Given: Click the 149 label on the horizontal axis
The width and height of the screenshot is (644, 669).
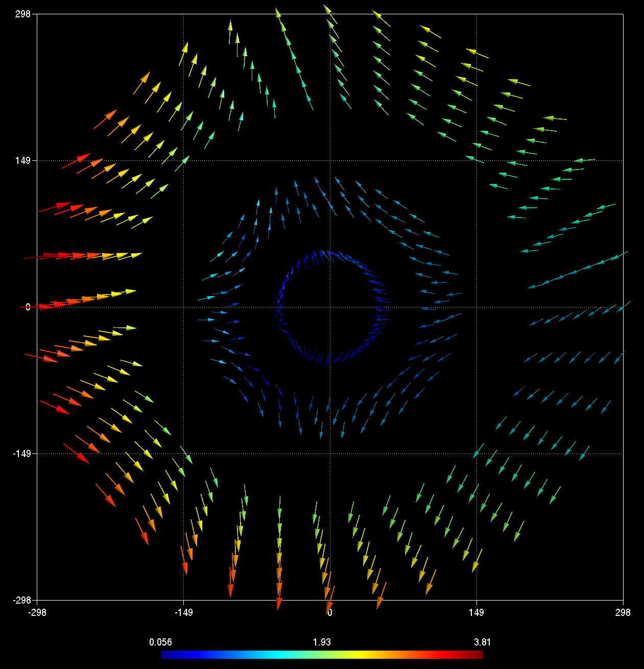Looking at the screenshot, I should pos(476,612).
